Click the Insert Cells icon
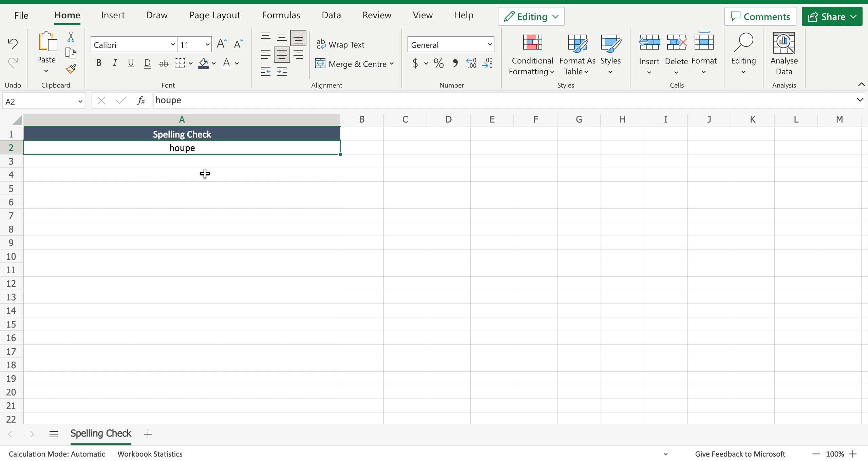Screen dimensions: 868x461 pos(649,42)
